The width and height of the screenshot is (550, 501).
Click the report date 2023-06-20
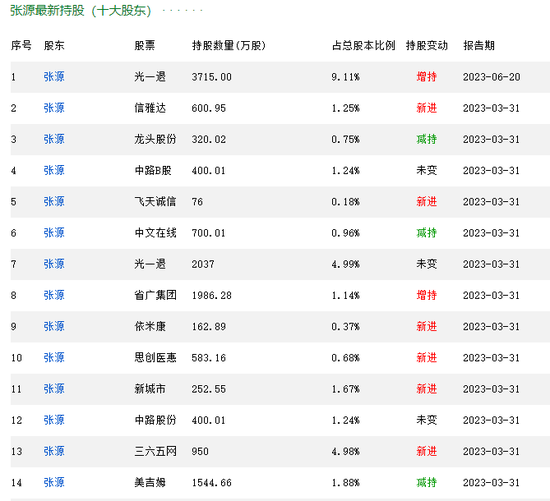(491, 77)
